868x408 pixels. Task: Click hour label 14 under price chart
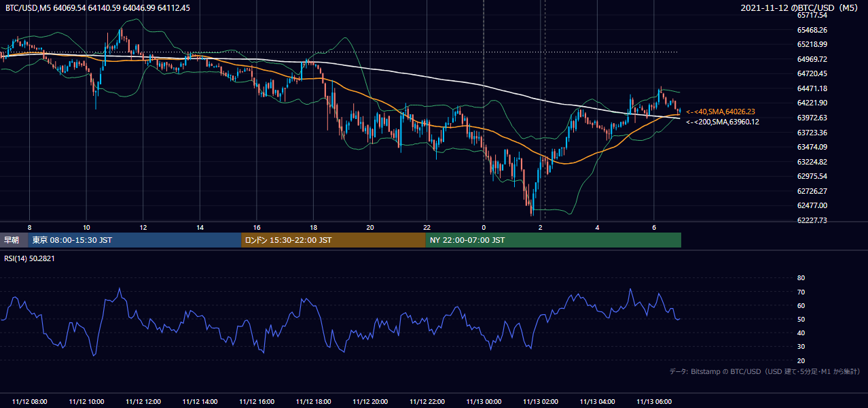pyautogui.click(x=200, y=226)
